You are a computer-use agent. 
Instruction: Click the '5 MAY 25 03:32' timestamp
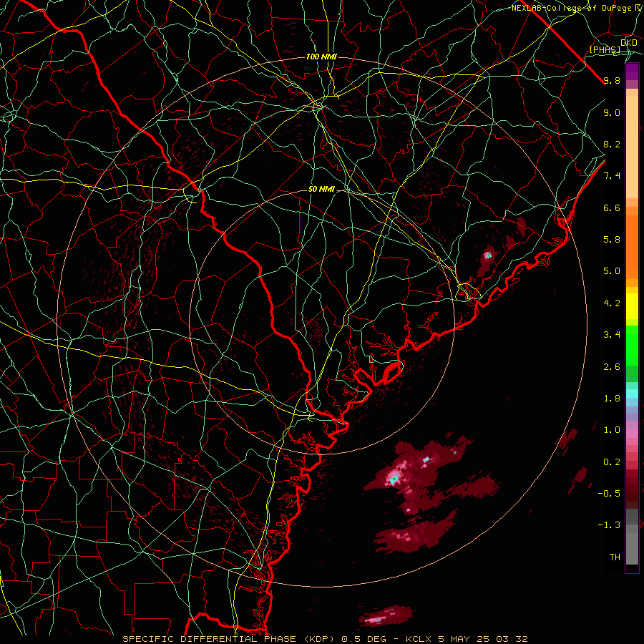483,639
